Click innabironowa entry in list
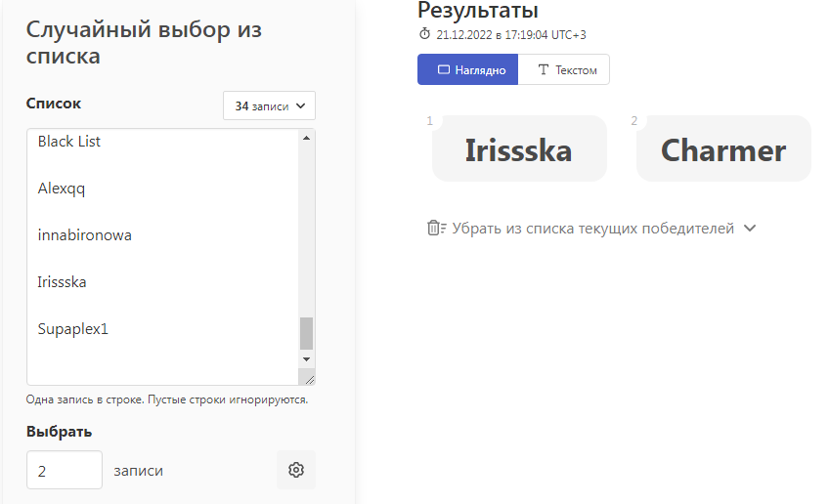Image resolution: width=830 pixels, height=504 pixels. pos(85,235)
